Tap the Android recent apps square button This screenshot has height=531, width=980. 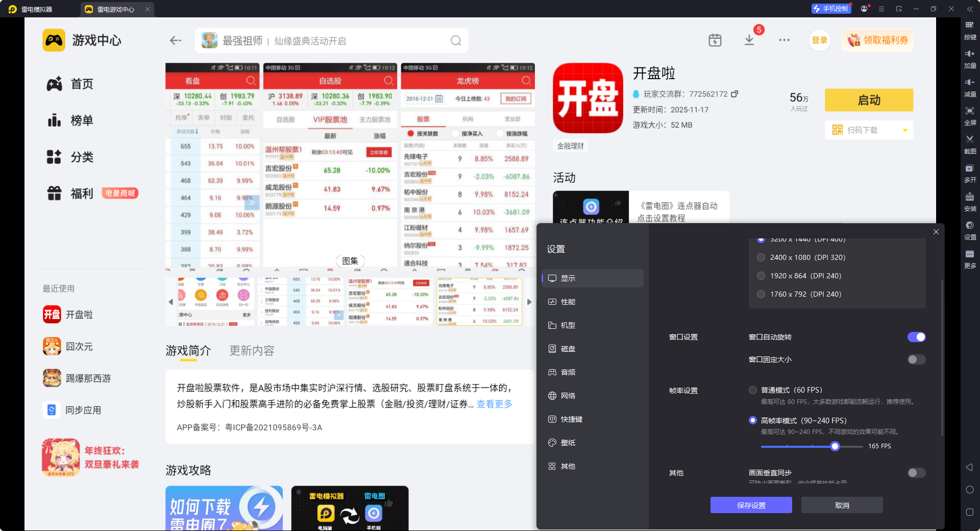[970, 512]
